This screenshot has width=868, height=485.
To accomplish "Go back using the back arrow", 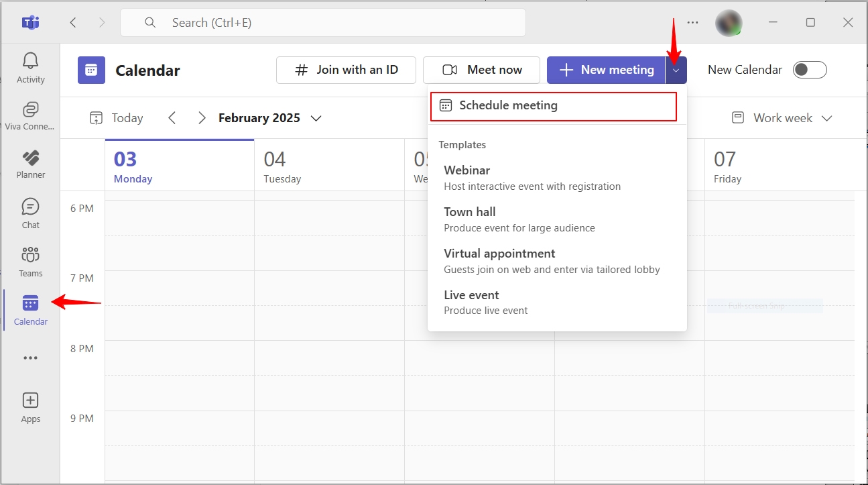I will 73,22.
